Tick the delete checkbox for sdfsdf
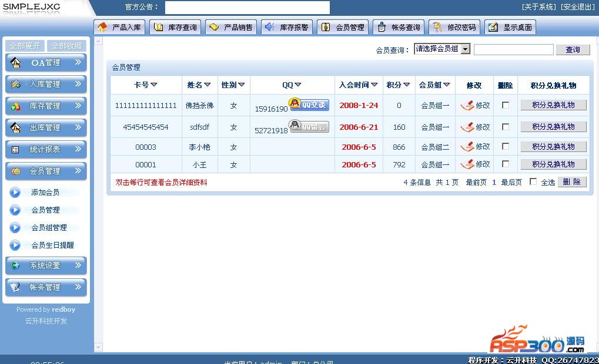Screen dimensions: 599x364 pyautogui.click(x=506, y=126)
